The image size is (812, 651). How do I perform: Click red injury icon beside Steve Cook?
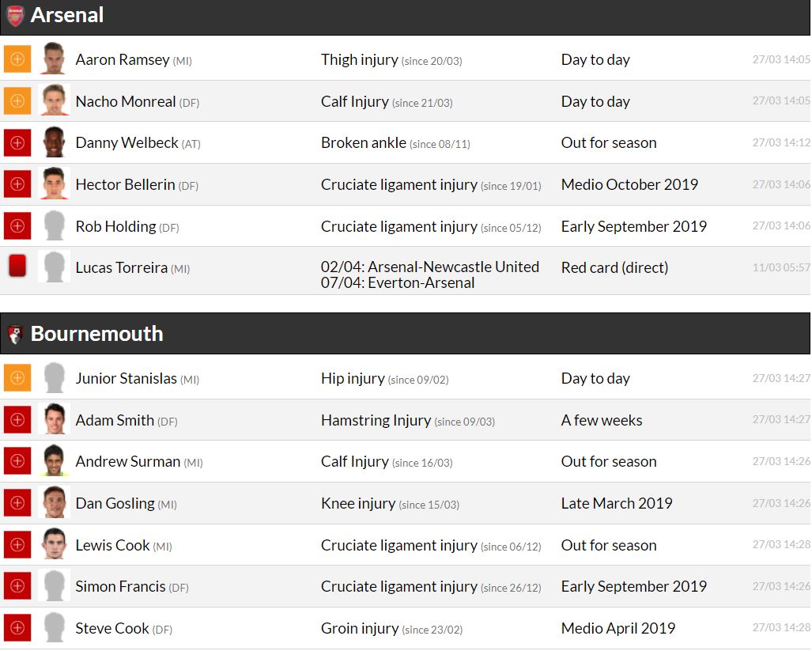pos(17,628)
